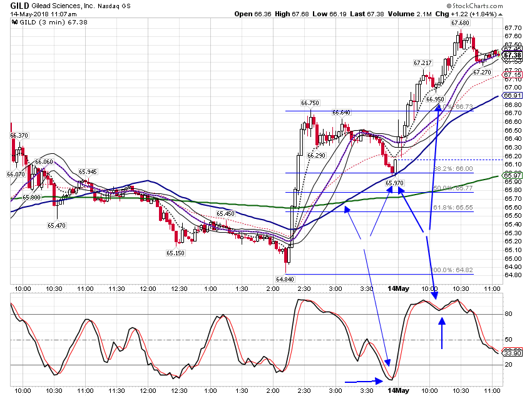Click the 'High 67.68' header value

[292, 14]
